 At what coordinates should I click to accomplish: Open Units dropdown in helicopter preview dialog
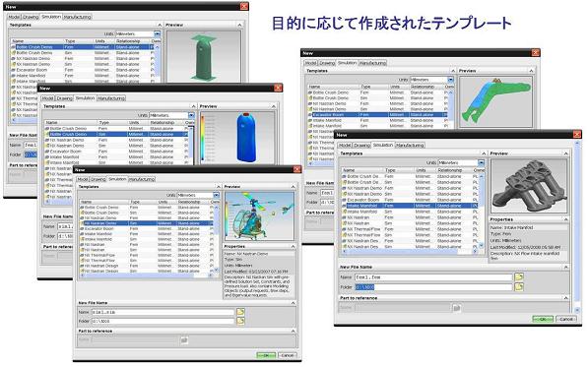tap(216, 195)
